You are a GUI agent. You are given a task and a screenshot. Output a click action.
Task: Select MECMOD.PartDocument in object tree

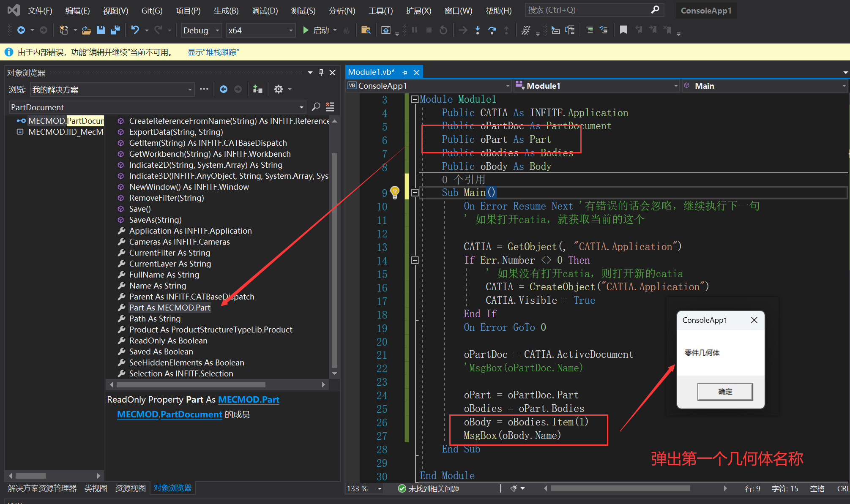(66, 121)
